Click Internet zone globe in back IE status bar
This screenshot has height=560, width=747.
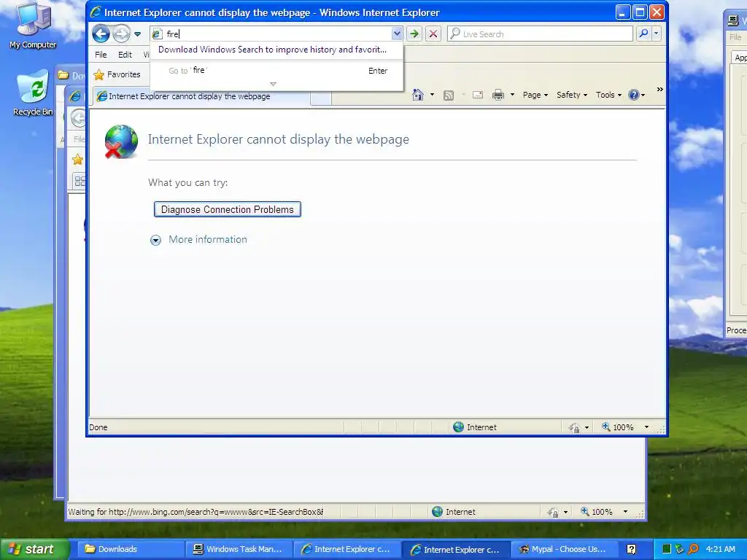[437, 512]
